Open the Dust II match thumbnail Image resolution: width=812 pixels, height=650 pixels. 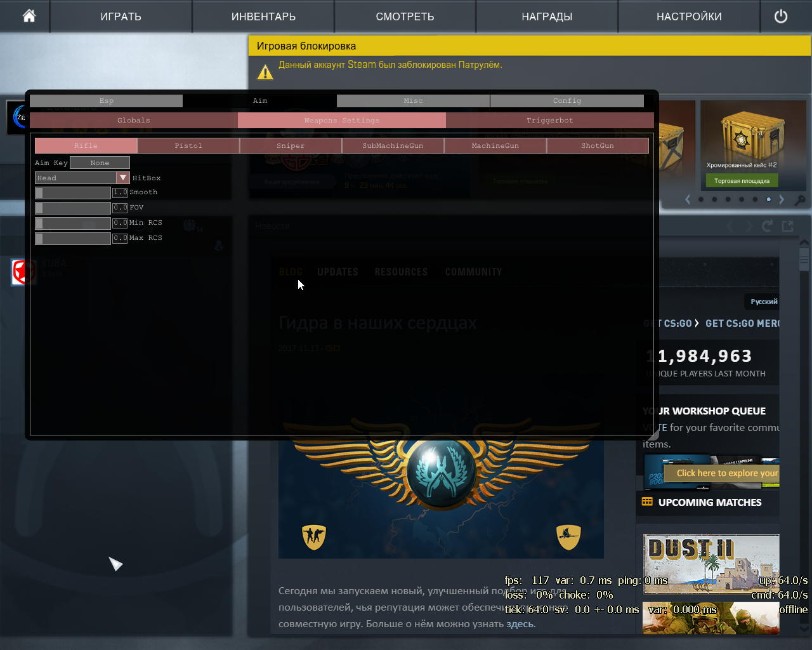tap(711, 564)
